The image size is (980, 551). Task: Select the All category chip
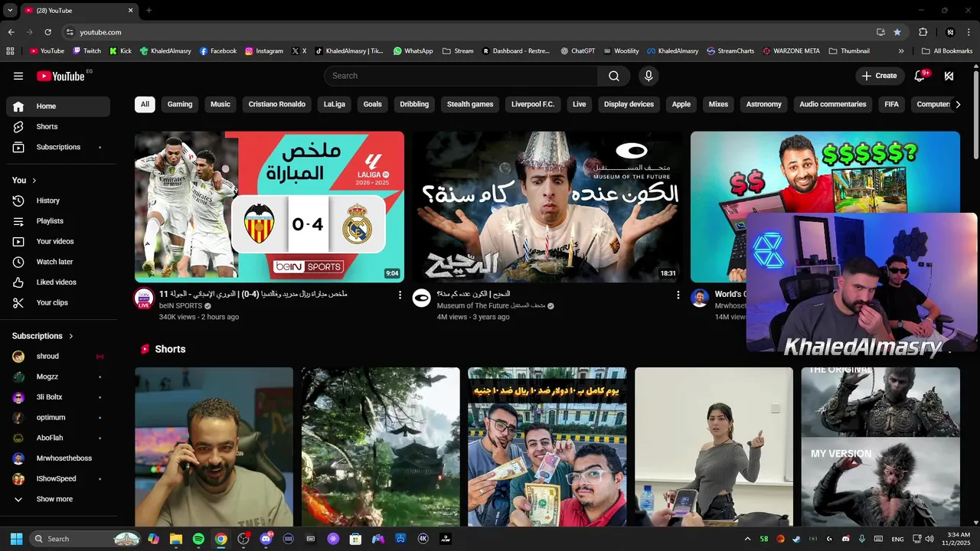145,105
